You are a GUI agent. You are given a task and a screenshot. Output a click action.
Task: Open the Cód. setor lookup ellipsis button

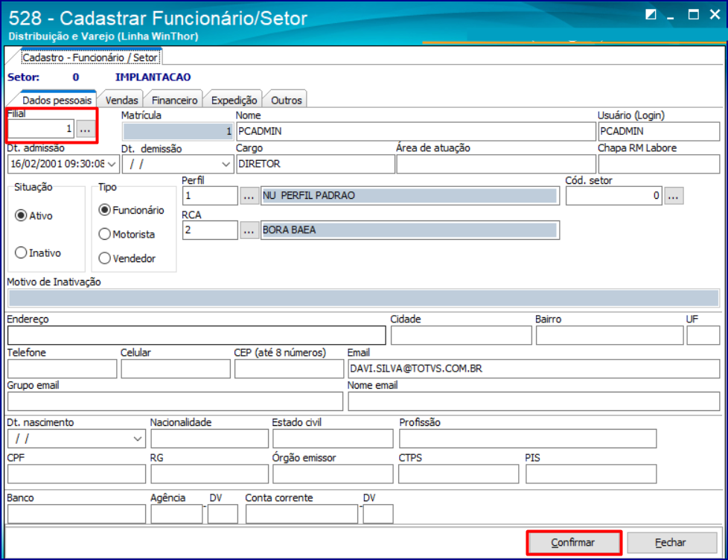[673, 196]
